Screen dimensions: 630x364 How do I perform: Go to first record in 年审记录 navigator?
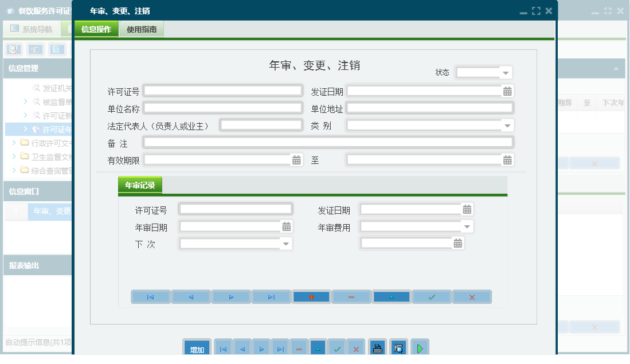pyautogui.click(x=151, y=297)
